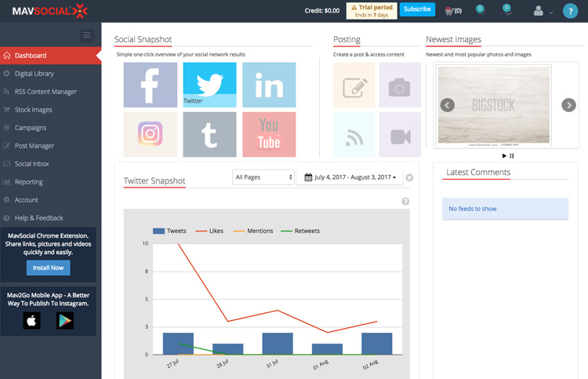This screenshot has width=588, height=379.
Task: Click the create post pencil tile
Action: coord(354,85)
